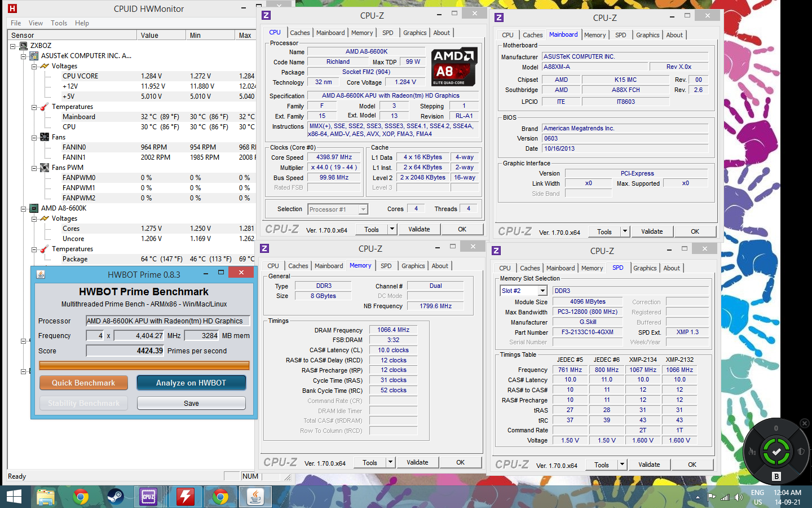Select the FANIN1 sensor row
The image size is (812, 508).
point(74,157)
